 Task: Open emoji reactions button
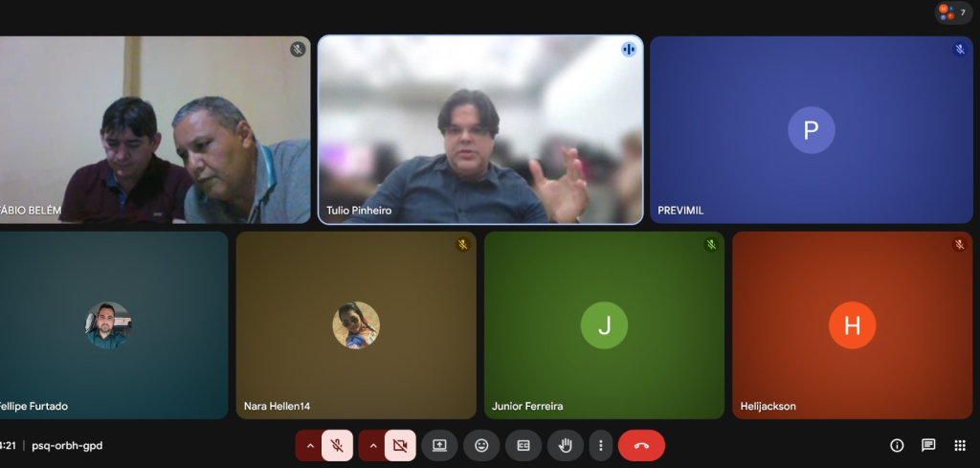pos(481,445)
